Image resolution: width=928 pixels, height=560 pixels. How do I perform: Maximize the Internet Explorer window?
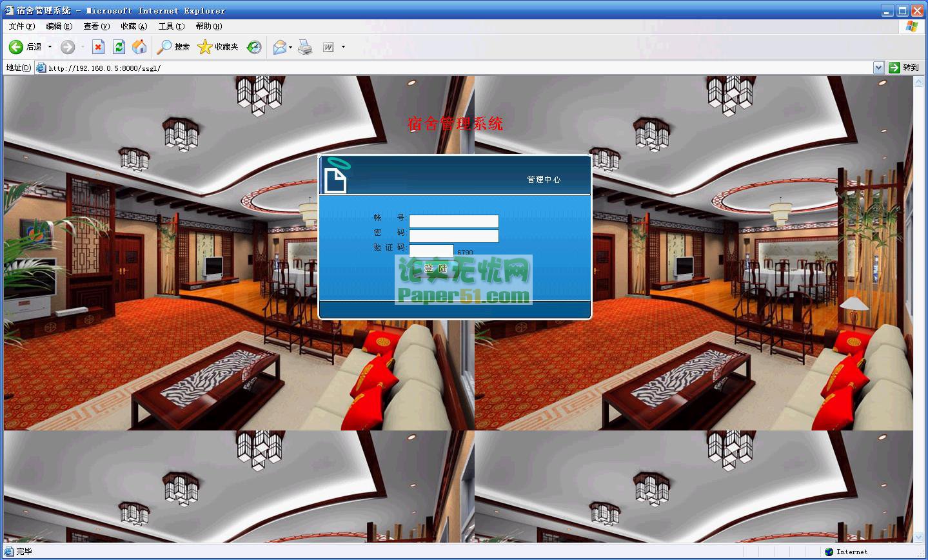[902, 10]
